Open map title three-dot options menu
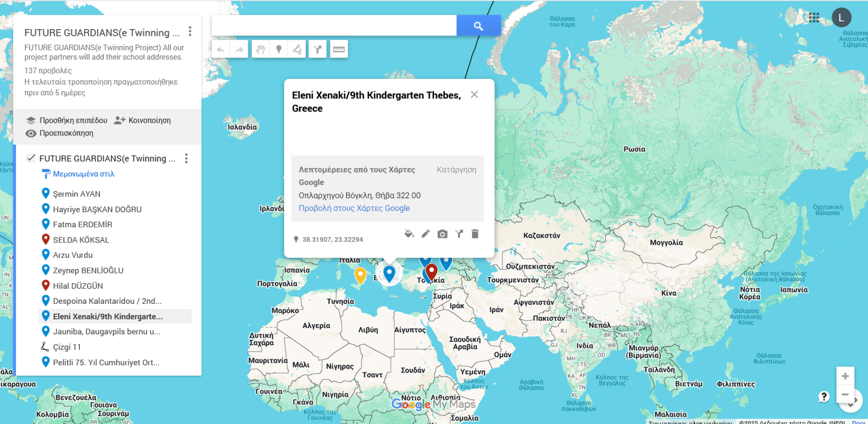 (x=190, y=32)
